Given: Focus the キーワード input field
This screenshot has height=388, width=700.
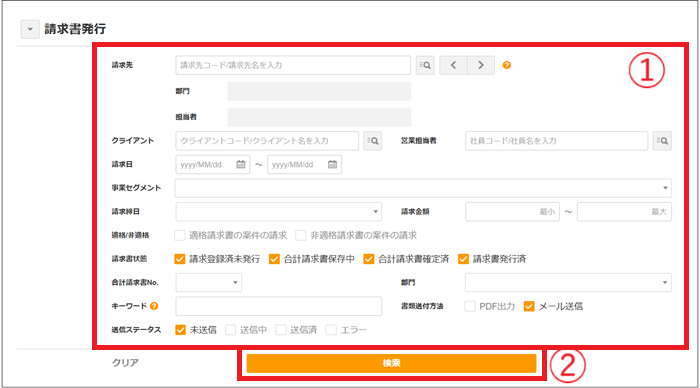Looking at the screenshot, I should coord(279,306).
